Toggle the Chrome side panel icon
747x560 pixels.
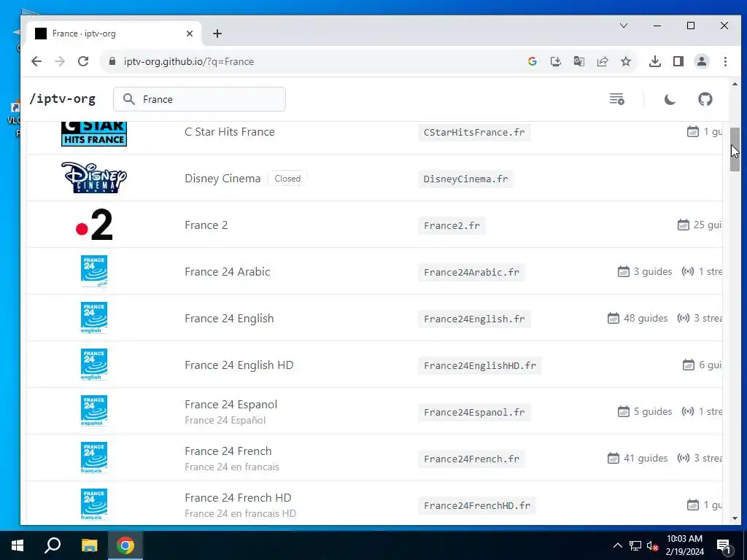pos(678,61)
